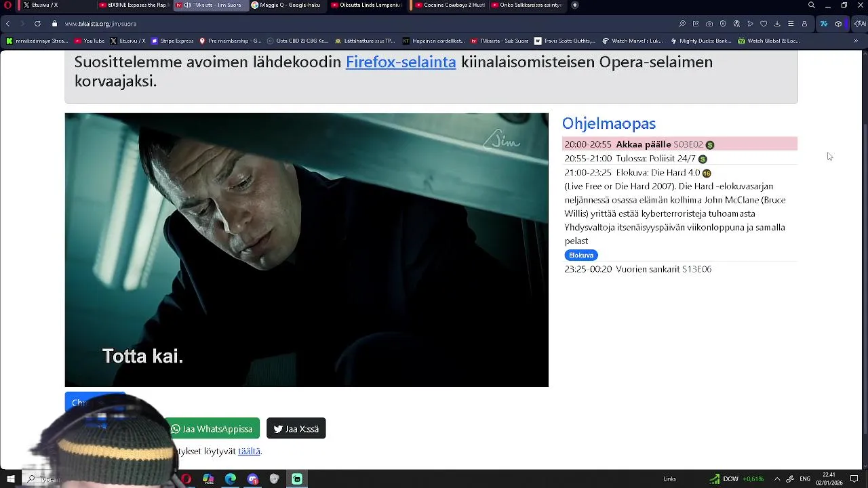Click the share page icon
868x488 pixels.
(x=696, y=24)
